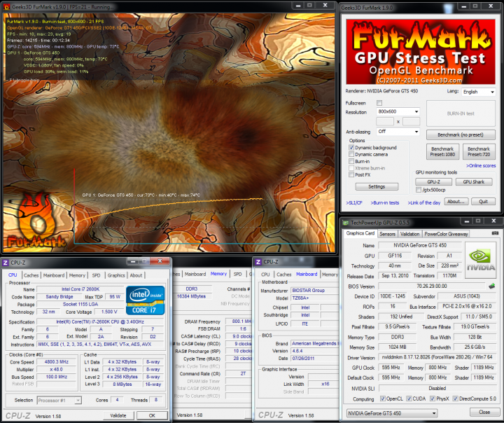Select the Graphics Card tab in GPU-Z
This screenshot has height=423, width=504.
pos(360,233)
